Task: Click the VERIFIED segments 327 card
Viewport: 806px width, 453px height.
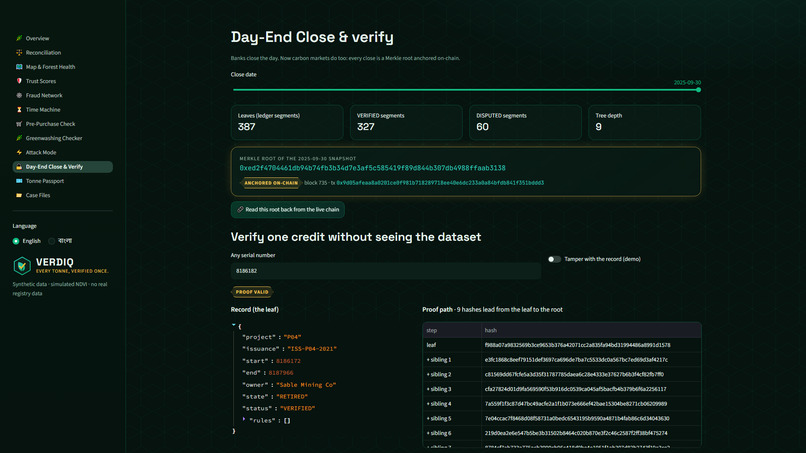Action: click(x=406, y=122)
